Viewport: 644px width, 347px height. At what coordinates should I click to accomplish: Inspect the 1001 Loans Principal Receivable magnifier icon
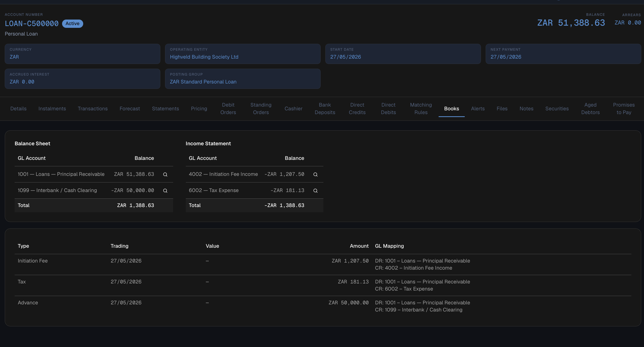(x=165, y=174)
